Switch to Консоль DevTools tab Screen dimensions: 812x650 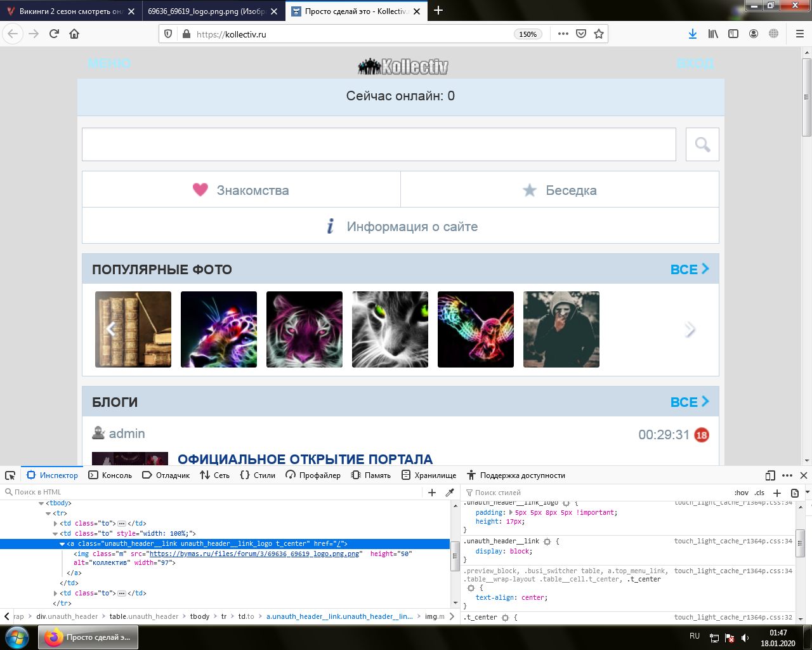(110, 475)
